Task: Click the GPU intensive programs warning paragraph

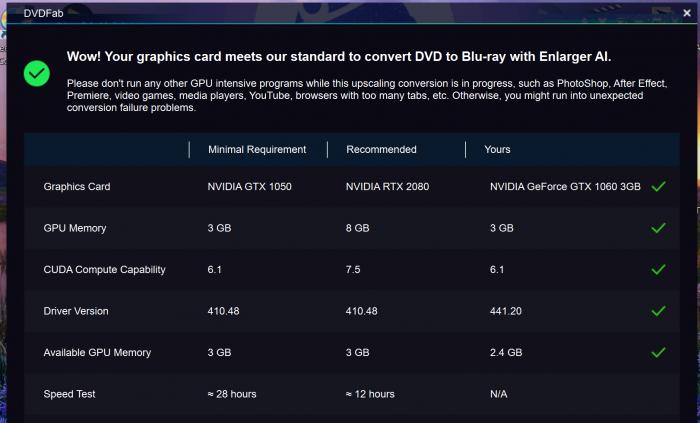Action: pos(367,95)
